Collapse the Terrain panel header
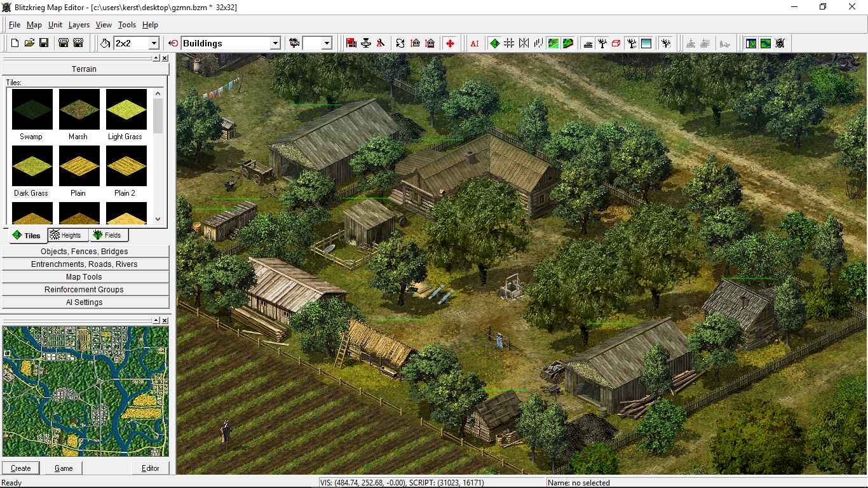This screenshot has width=868, height=488. (x=86, y=69)
